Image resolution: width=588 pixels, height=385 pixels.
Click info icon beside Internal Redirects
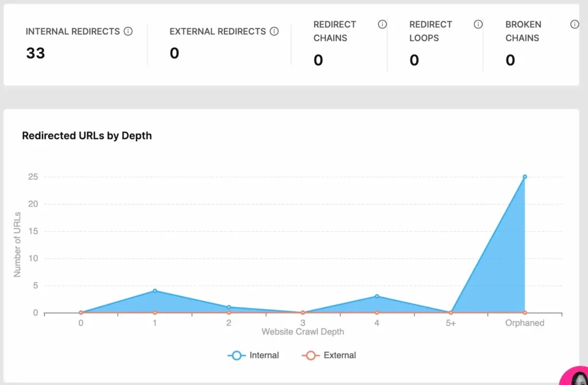128,32
